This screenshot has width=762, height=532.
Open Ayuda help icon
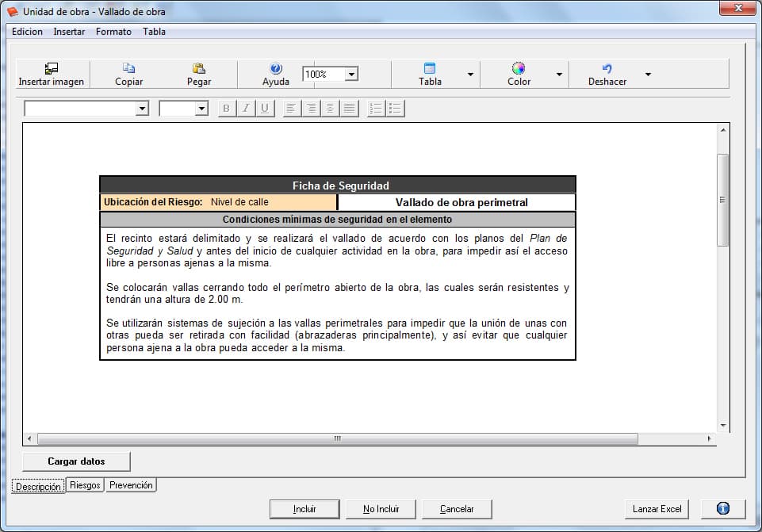coord(276,68)
